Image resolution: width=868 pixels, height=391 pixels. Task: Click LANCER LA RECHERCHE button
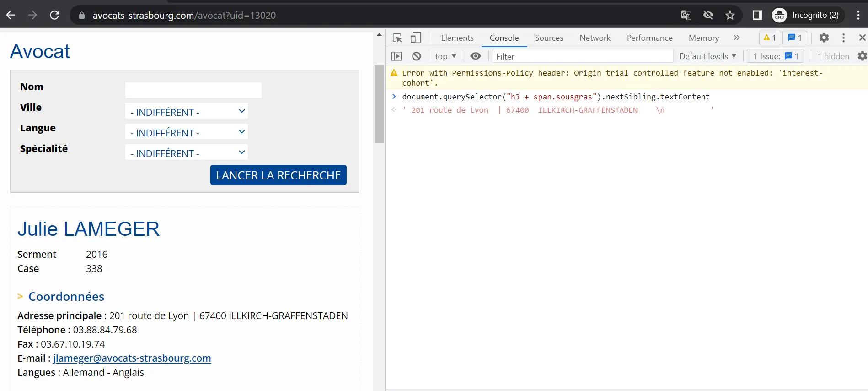279,175
